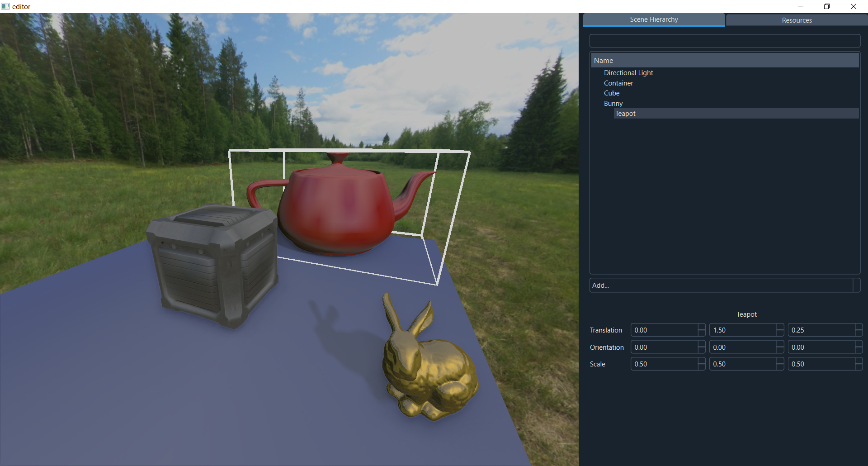Click the editor window title icon

point(5,6)
